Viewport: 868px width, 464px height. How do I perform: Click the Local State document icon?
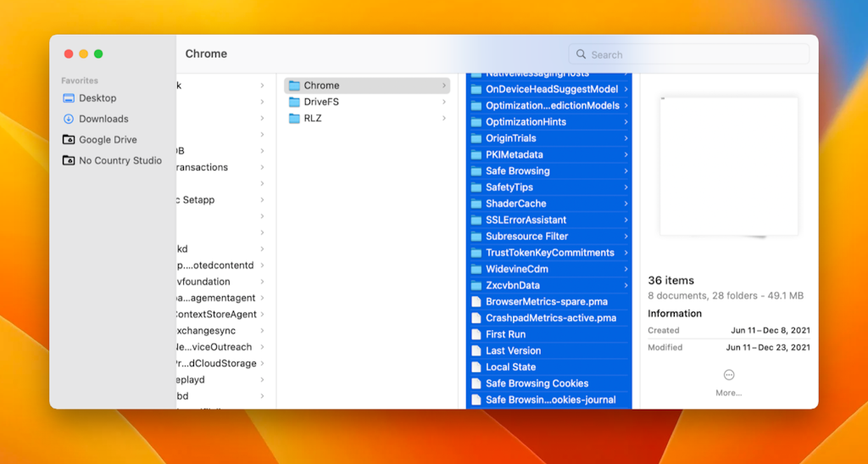476,367
